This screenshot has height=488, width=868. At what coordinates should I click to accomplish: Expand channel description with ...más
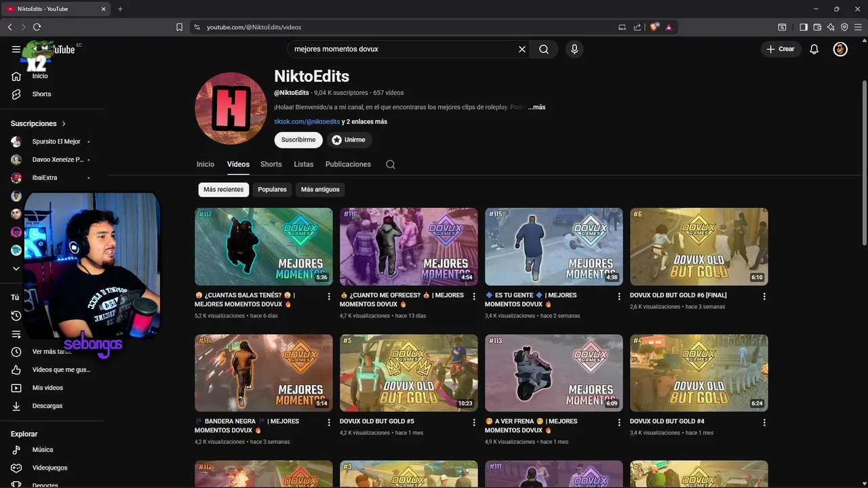(x=536, y=107)
